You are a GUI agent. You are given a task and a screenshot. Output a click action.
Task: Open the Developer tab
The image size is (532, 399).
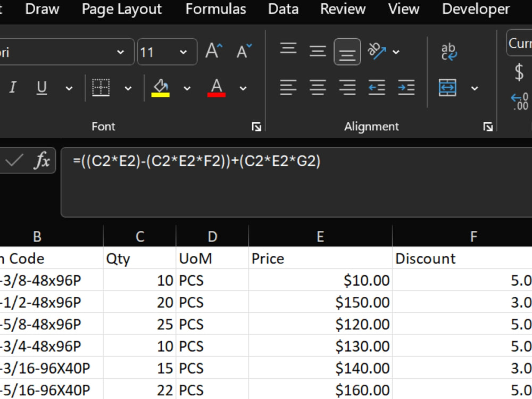(x=476, y=9)
